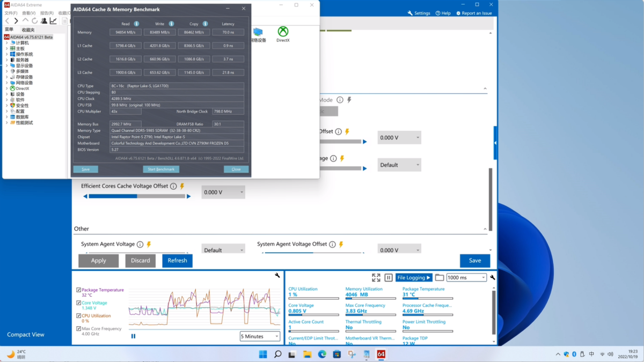The image size is (644, 362).
Task: Open the 1000 ms interval dropdown
Action: (466, 278)
